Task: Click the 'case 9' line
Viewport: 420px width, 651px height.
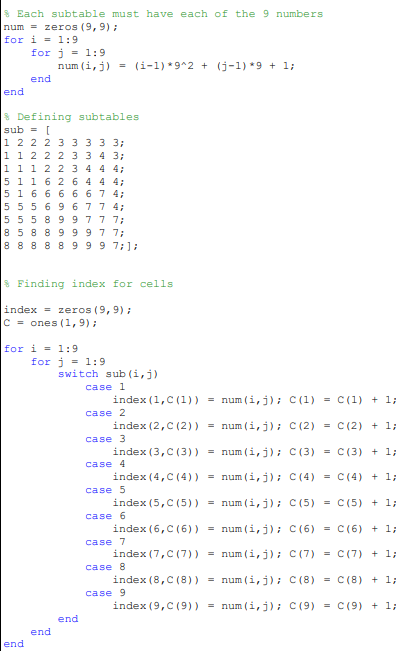Action: coord(105,593)
